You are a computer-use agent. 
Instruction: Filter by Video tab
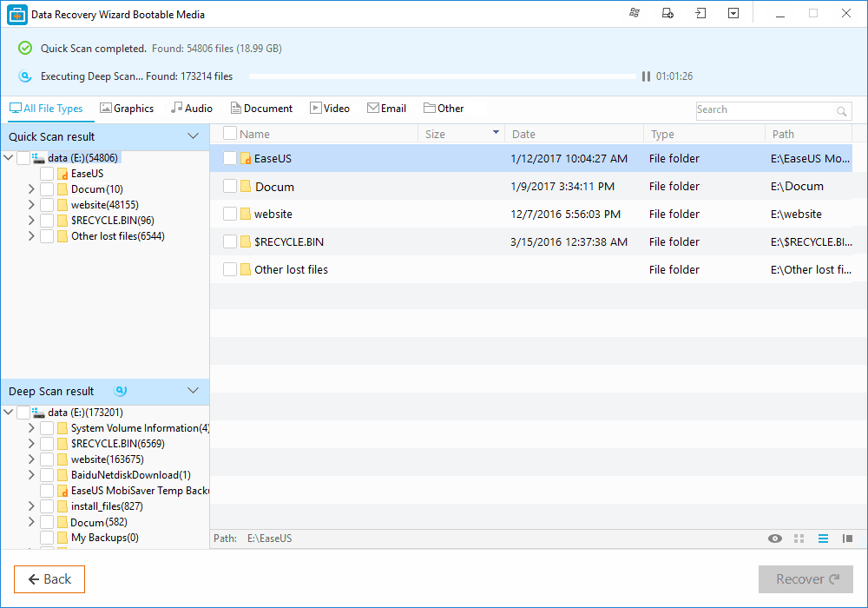[x=330, y=109]
